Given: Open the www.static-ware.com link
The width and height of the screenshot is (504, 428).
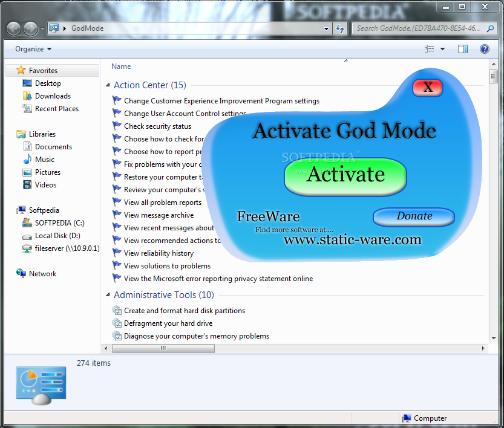Looking at the screenshot, I should pos(352,239).
